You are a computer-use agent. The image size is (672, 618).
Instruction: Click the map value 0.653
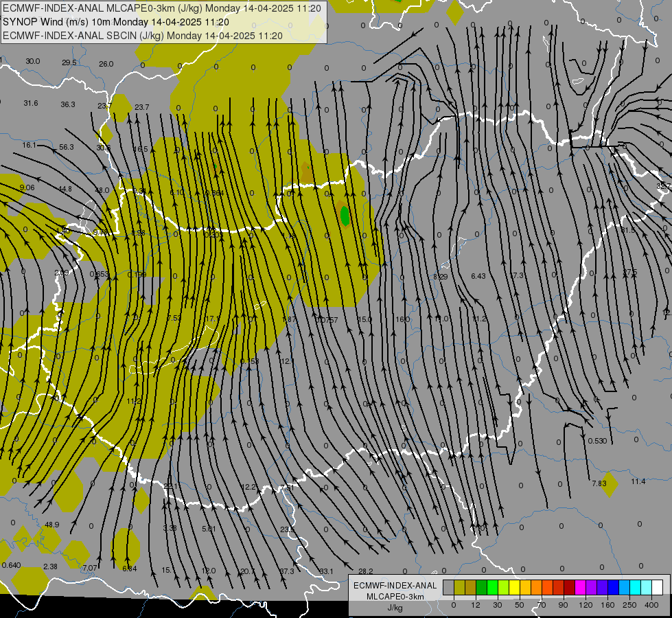[x=99, y=275]
